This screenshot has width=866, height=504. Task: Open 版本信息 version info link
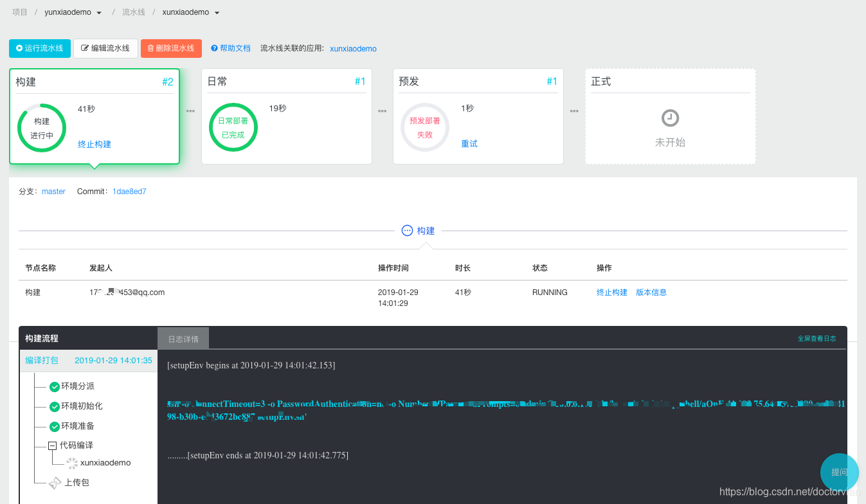click(651, 292)
